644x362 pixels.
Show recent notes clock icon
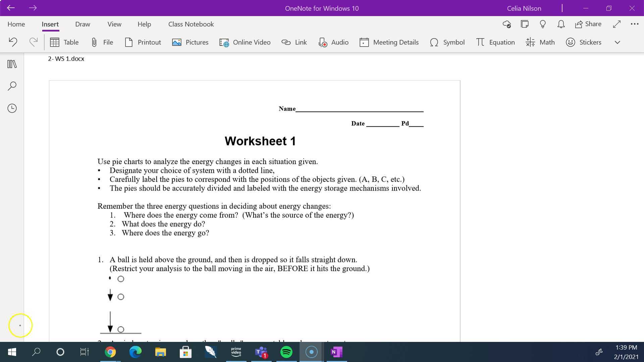pyautogui.click(x=12, y=108)
